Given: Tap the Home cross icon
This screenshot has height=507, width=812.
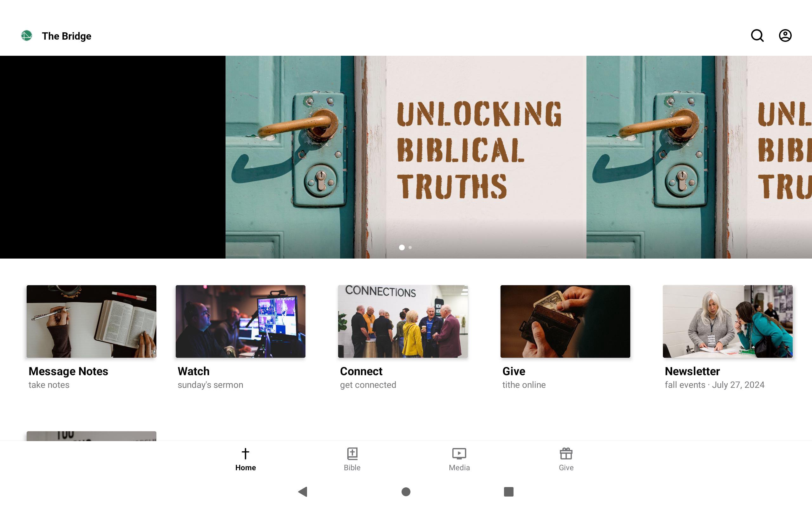Looking at the screenshot, I should pyautogui.click(x=245, y=453).
